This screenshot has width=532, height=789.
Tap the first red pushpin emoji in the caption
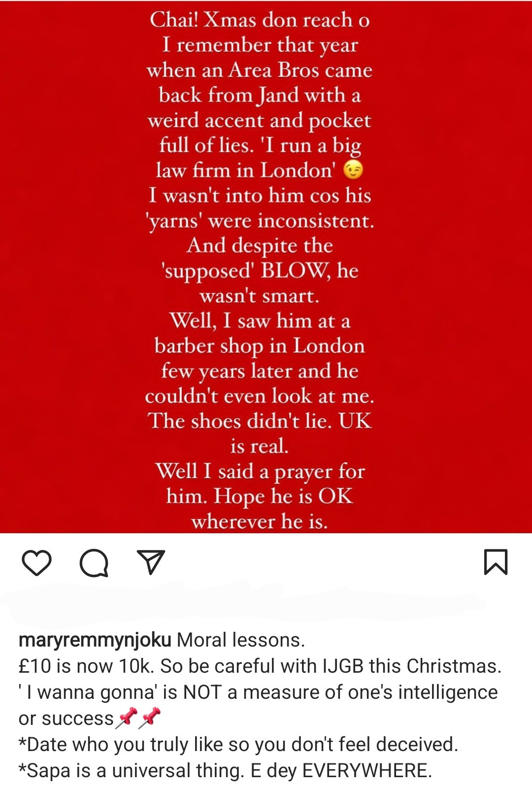(x=127, y=718)
